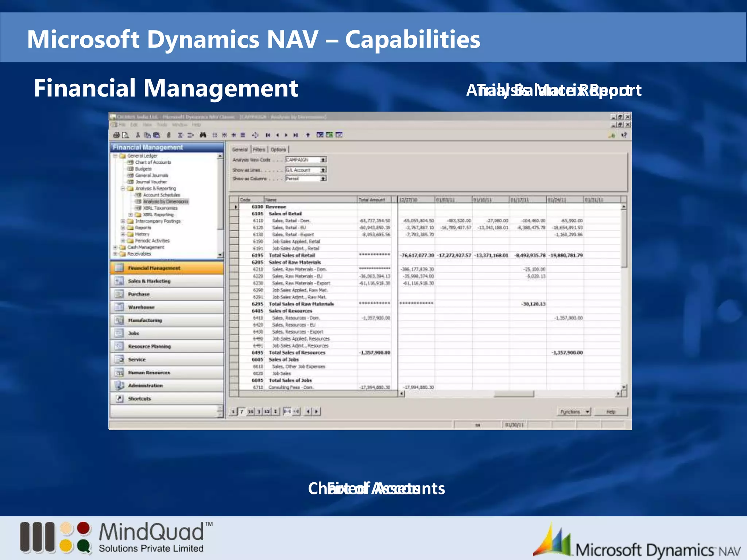The width and height of the screenshot is (747, 560).
Task: Switch to the Filters tab
Action: (x=259, y=149)
